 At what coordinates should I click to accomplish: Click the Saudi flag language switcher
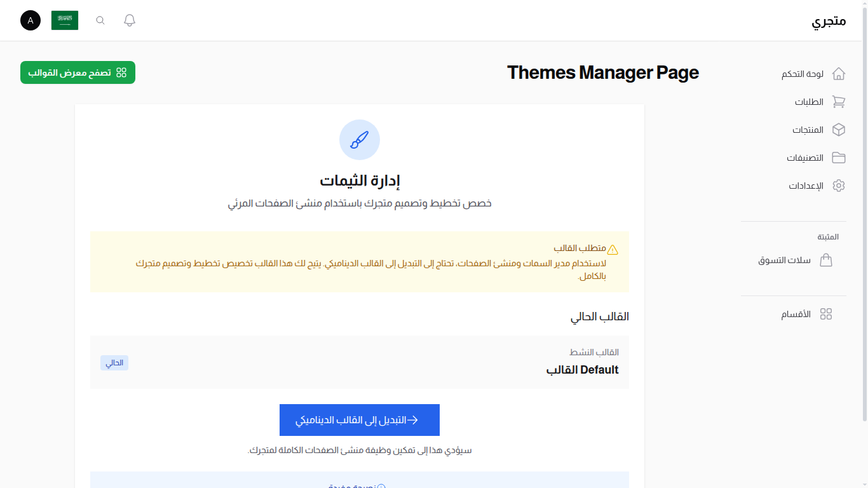click(64, 20)
